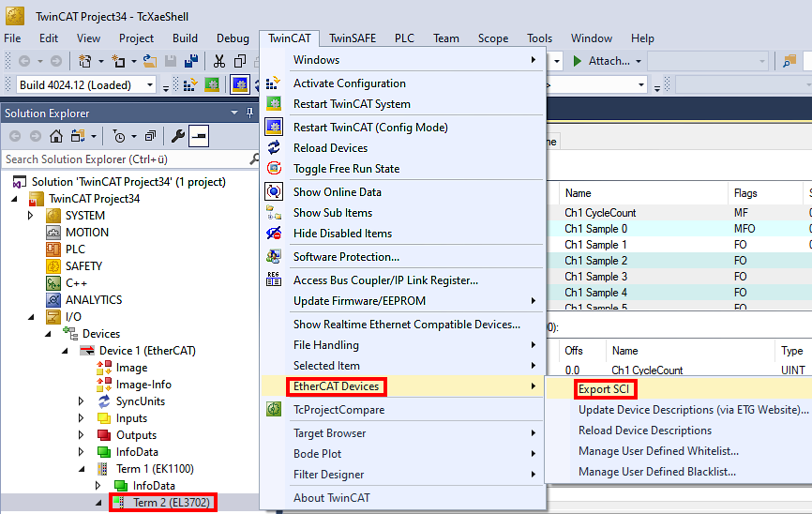This screenshot has height=514, width=812.
Task: Choose Software Protection from TwinCAT menu
Action: tap(346, 257)
